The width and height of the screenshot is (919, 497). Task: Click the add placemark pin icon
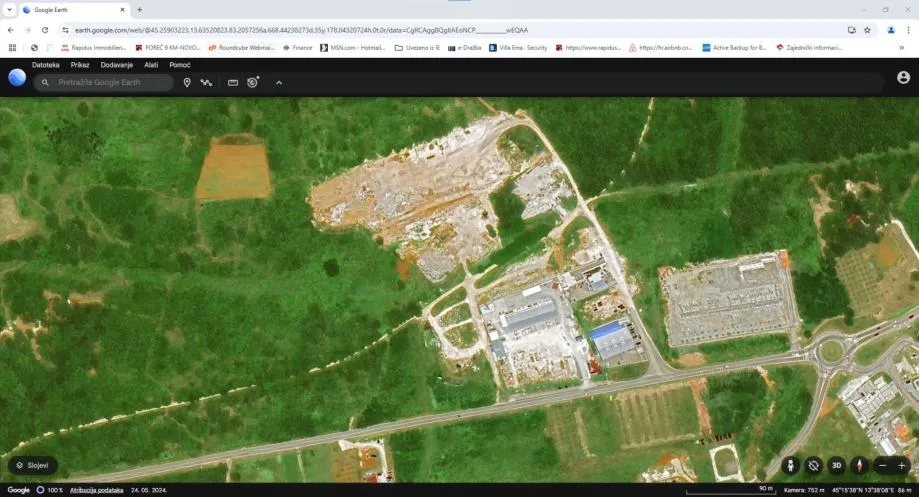[187, 82]
